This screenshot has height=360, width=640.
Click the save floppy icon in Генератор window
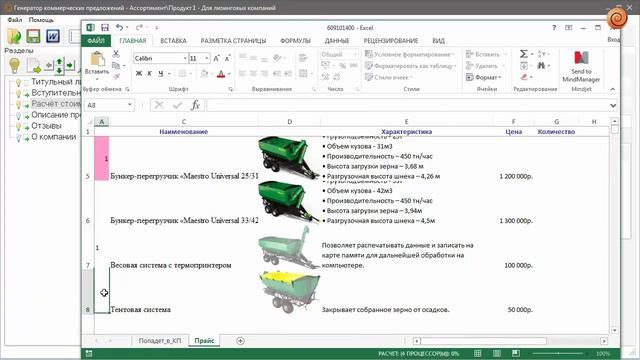point(33,36)
